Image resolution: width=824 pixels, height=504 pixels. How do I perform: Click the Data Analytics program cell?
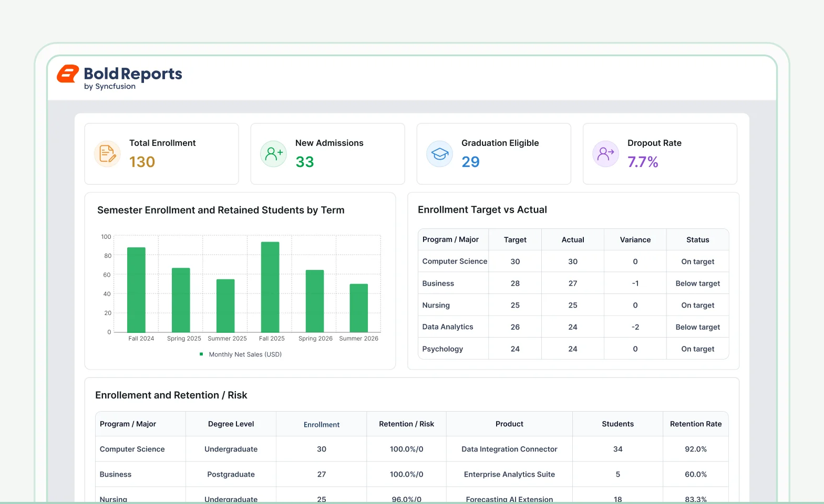(454, 327)
